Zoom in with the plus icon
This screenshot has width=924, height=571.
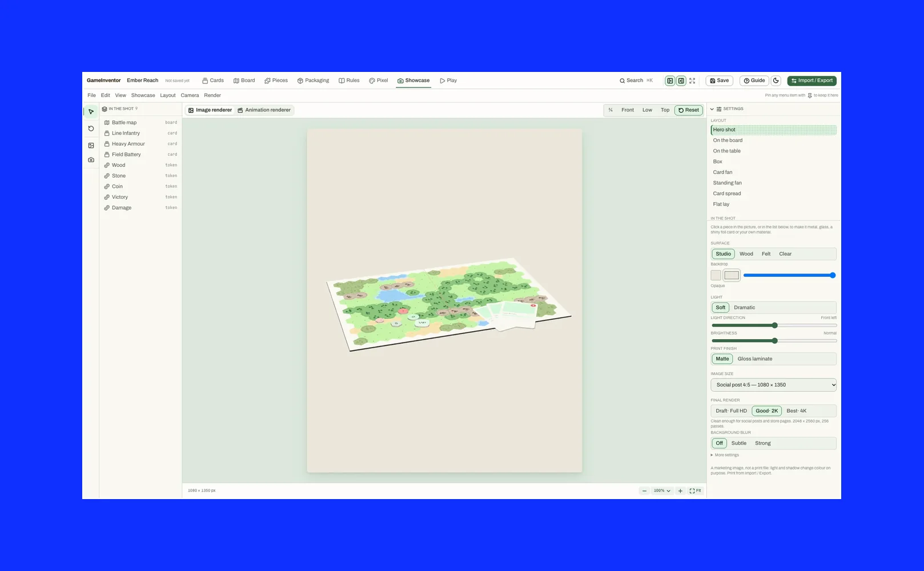680,490
